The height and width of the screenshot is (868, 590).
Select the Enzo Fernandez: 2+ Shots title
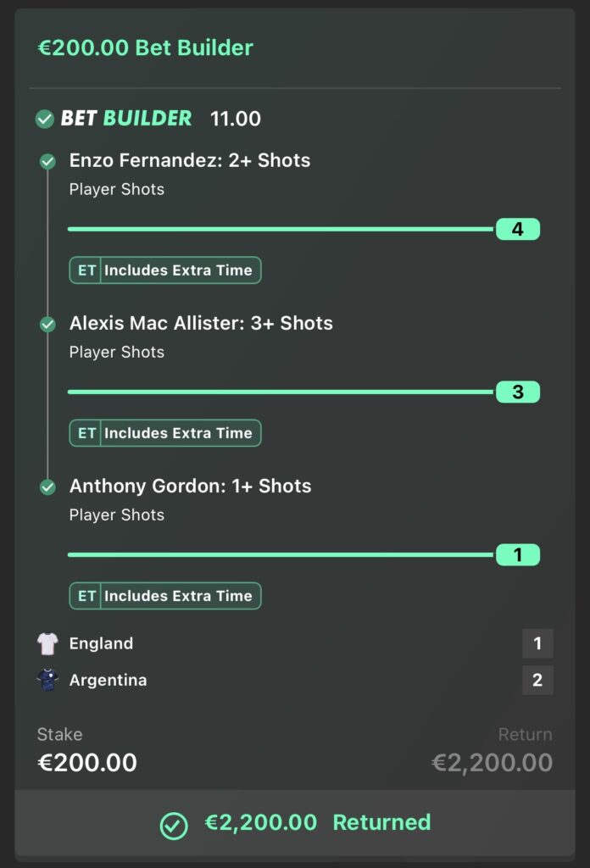[x=190, y=160]
